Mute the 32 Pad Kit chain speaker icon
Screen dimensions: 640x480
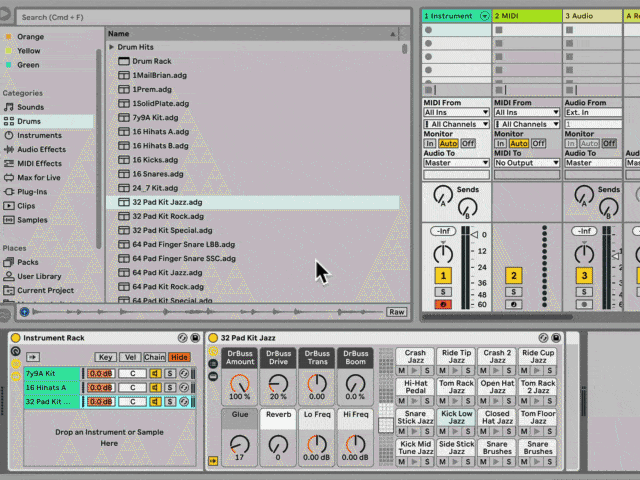(155, 402)
